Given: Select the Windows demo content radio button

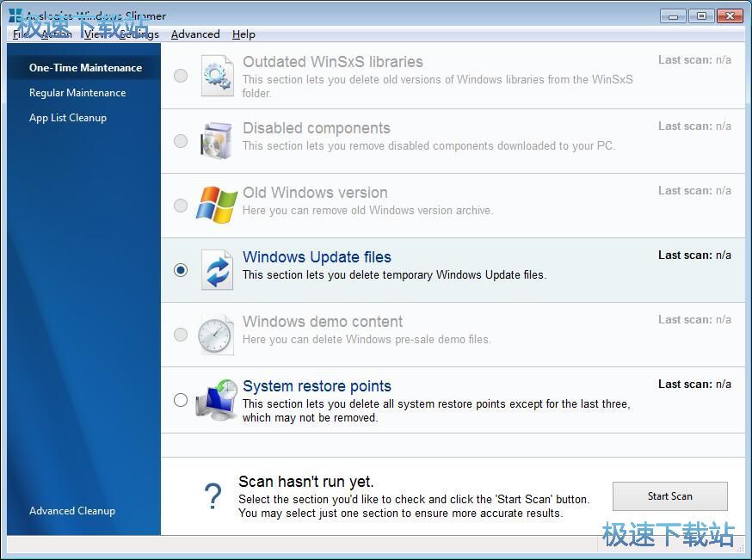Looking at the screenshot, I should (181, 334).
